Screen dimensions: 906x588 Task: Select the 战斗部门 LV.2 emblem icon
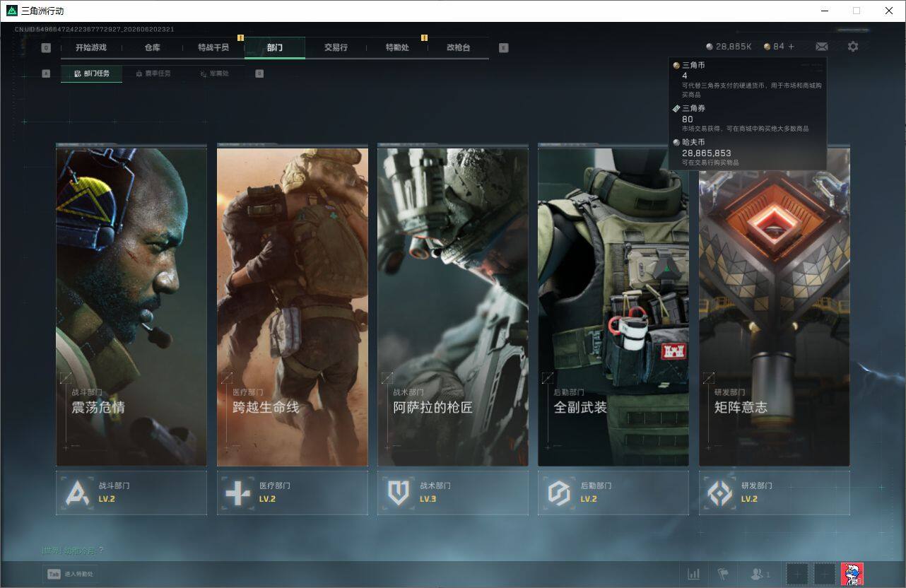pos(77,493)
